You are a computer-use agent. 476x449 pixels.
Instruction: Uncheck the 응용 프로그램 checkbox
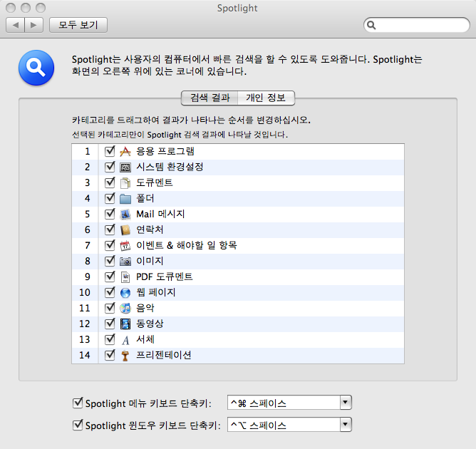110,151
